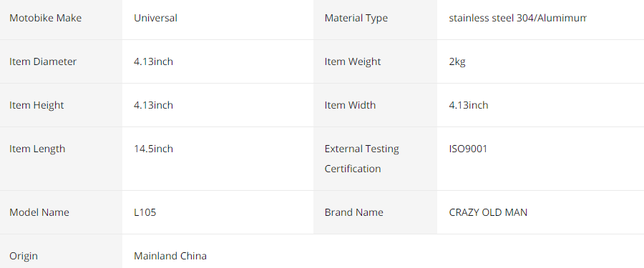Select the L105 model value
Viewport: 644px width, 268px height.
(x=145, y=212)
